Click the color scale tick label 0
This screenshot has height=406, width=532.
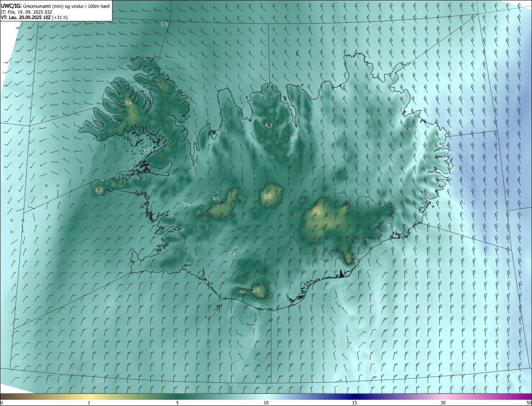[2, 403]
